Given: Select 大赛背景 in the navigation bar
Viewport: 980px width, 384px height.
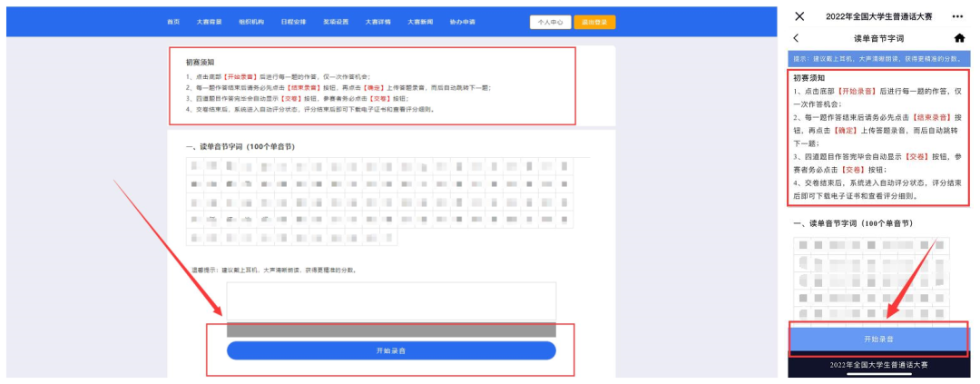Looking at the screenshot, I should (x=208, y=22).
